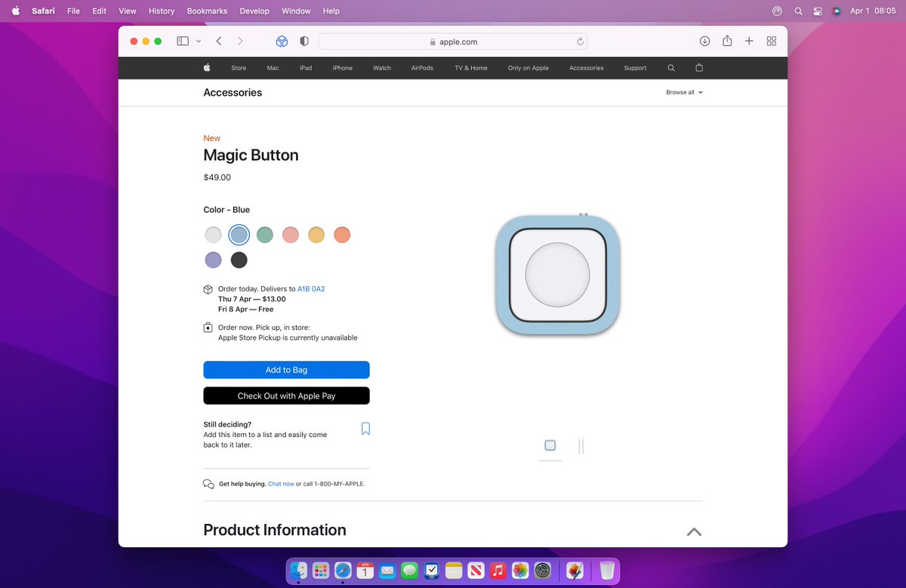Select the silver color option
This screenshot has width=906, height=588.
[x=214, y=235]
